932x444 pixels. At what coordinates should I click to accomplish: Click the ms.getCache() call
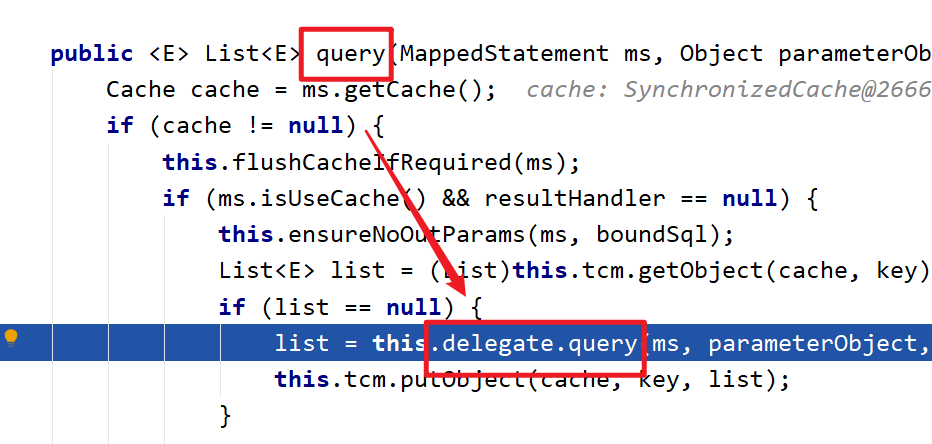point(398,90)
